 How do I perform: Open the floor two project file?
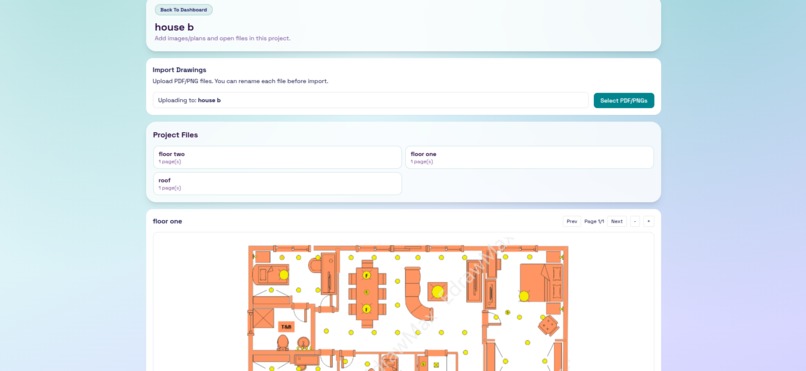click(x=277, y=157)
